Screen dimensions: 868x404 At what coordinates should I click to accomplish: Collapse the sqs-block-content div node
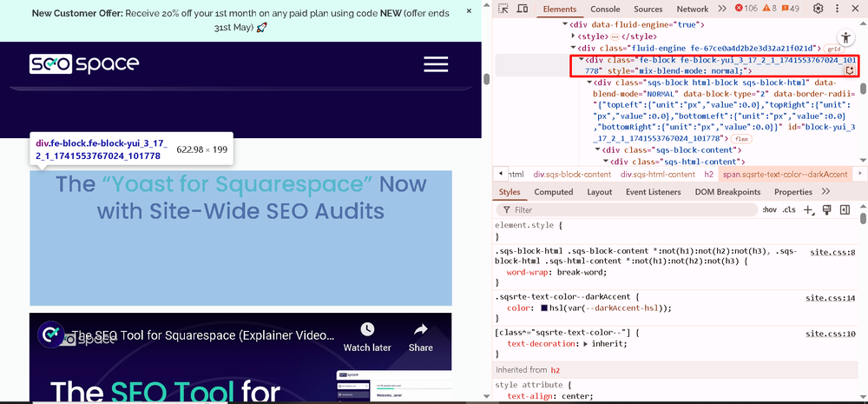(x=597, y=149)
